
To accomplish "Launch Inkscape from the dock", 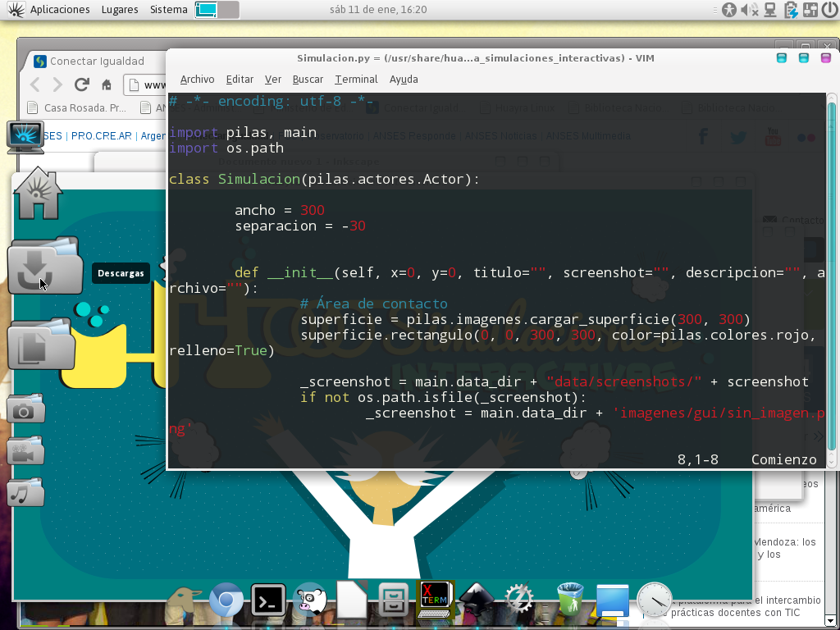I will [x=477, y=600].
